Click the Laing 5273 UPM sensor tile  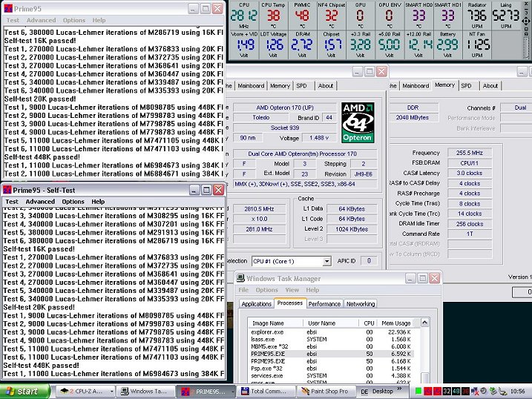[x=505, y=16]
